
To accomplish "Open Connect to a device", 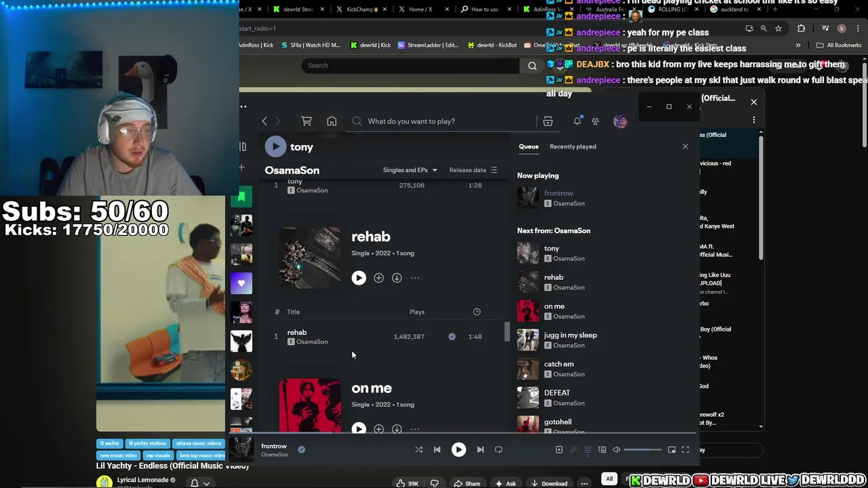I will pos(602,449).
